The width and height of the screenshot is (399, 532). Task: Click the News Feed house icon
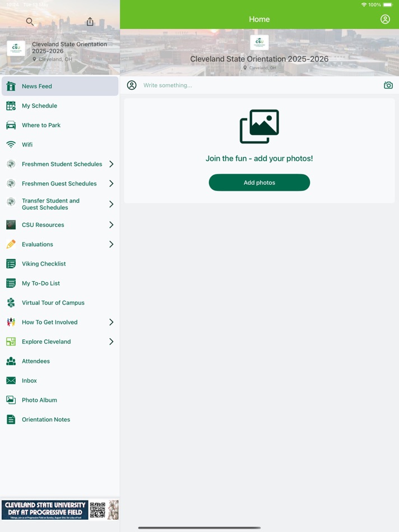(x=11, y=86)
